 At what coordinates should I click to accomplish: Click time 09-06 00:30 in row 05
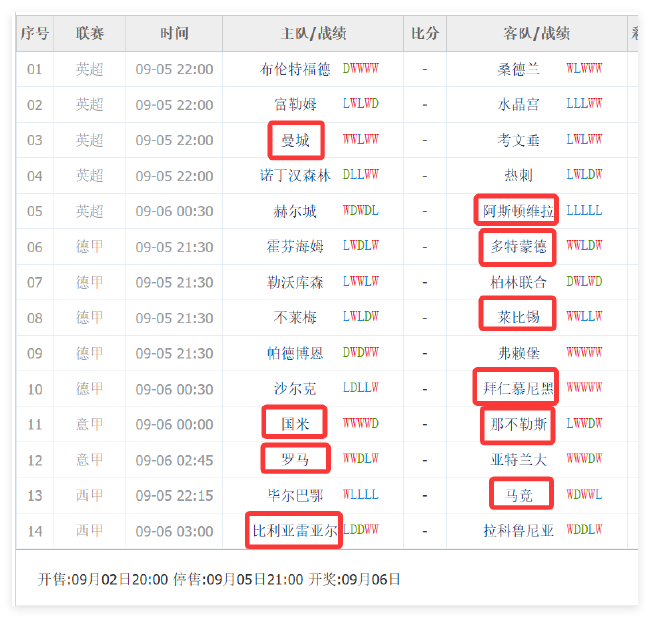pos(174,211)
